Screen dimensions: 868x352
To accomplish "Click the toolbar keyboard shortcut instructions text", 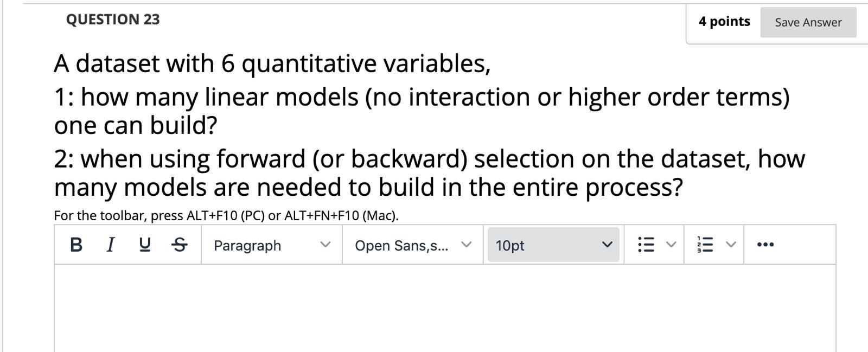I will pyautogui.click(x=226, y=215).
